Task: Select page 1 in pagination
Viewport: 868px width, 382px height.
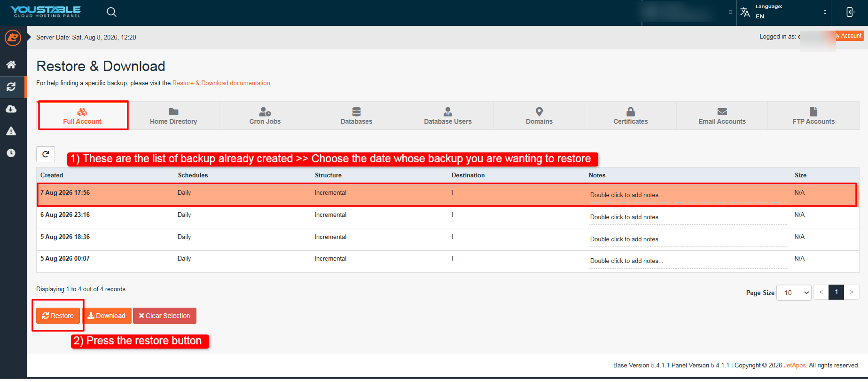Action: [x=837, y=292]
